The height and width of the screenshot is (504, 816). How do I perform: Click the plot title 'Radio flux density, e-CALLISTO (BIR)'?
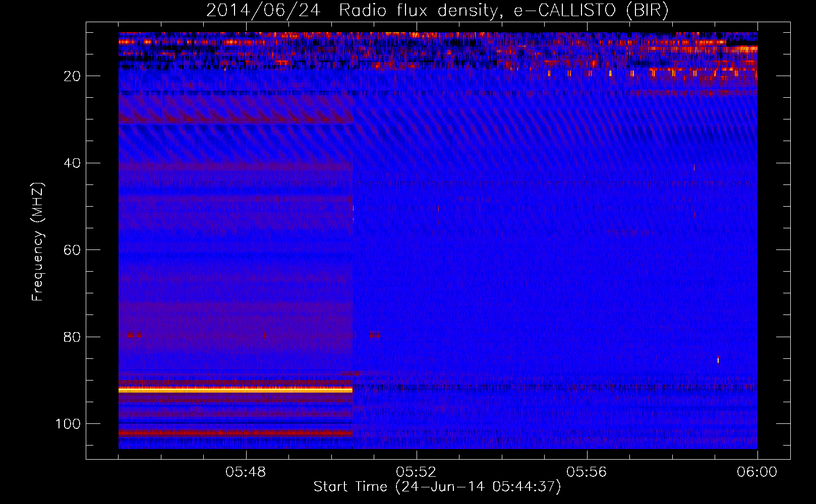[x=503, y=10]
